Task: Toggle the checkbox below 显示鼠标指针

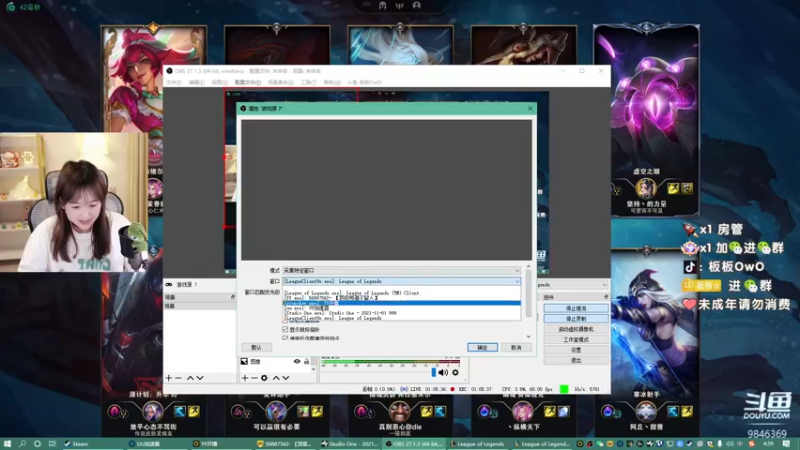Action: [x=285, y=338]
